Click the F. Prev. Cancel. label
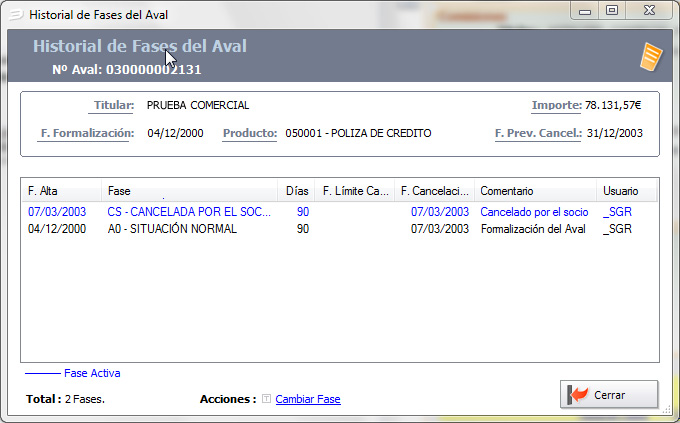This screenshot has height=423, width=680. coord(538,133)
